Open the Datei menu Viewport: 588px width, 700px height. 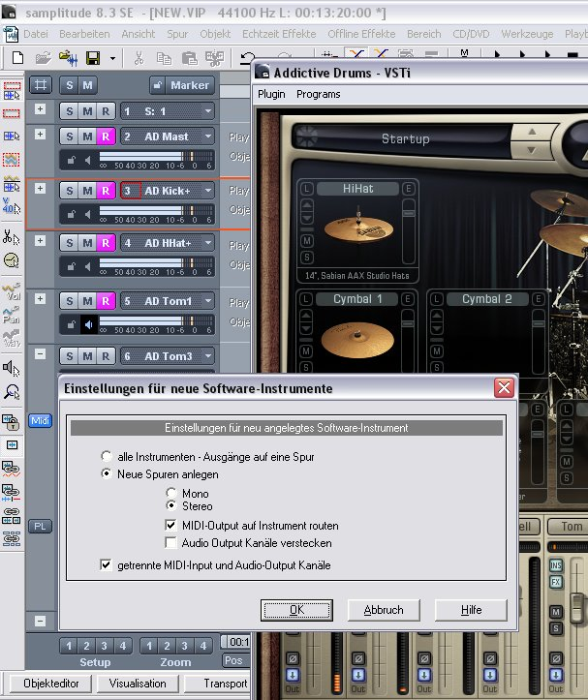pos(35,34)
